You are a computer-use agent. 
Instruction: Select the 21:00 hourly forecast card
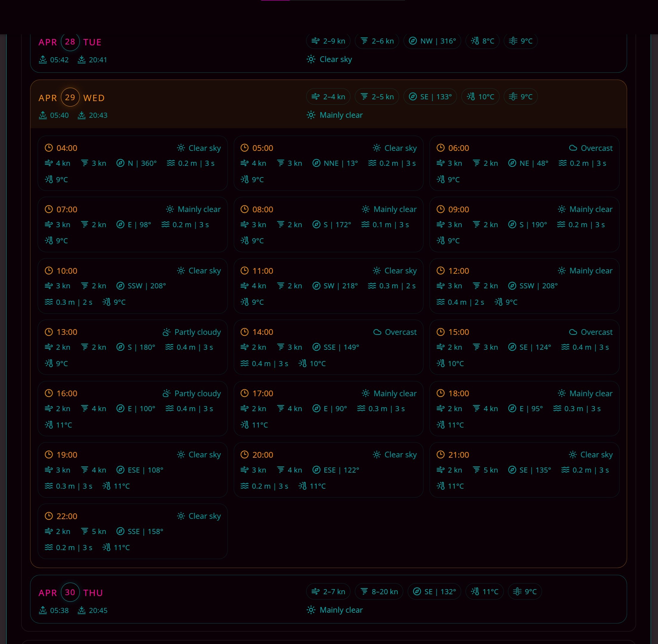(524, 470)
